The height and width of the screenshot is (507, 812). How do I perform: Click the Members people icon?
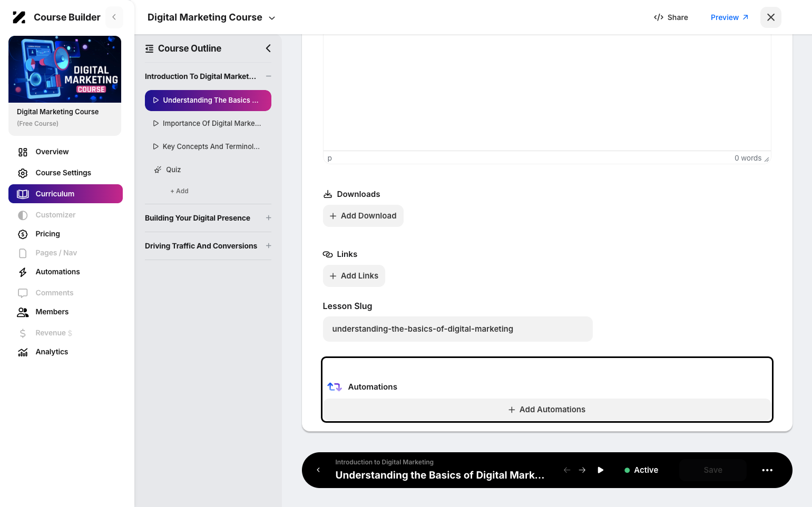pos(23,312)
